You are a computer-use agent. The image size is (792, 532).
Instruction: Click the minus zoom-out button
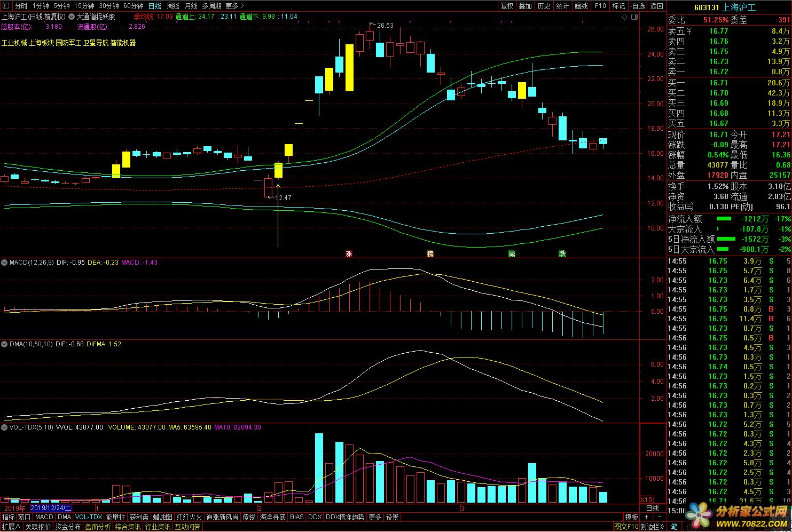coord(660,517)
